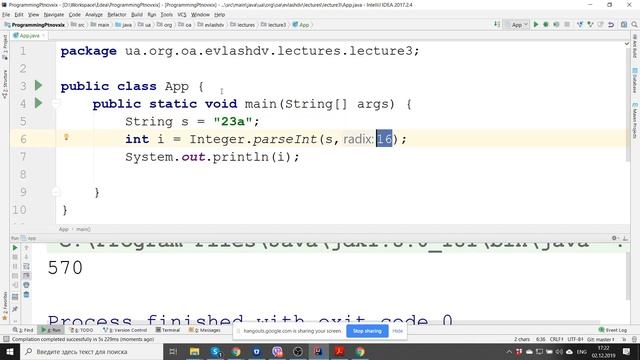
Task: Click the CRLF line separator selector
Action: point(557,339)
